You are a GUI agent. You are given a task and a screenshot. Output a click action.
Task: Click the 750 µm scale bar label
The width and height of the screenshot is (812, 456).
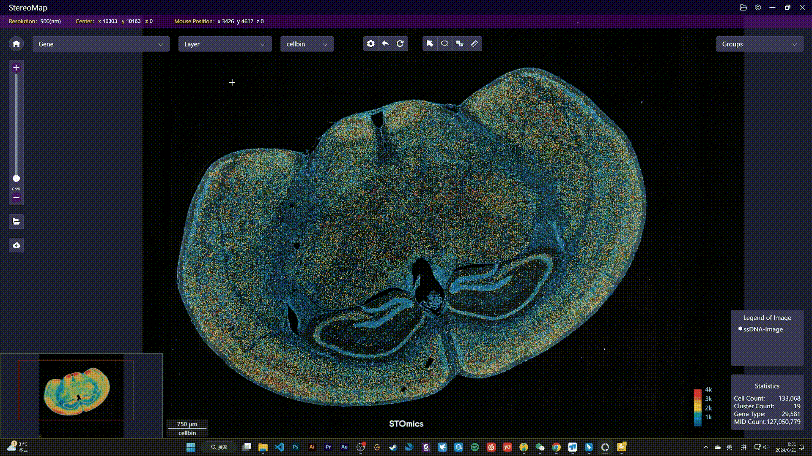click(x=187, y=424)
